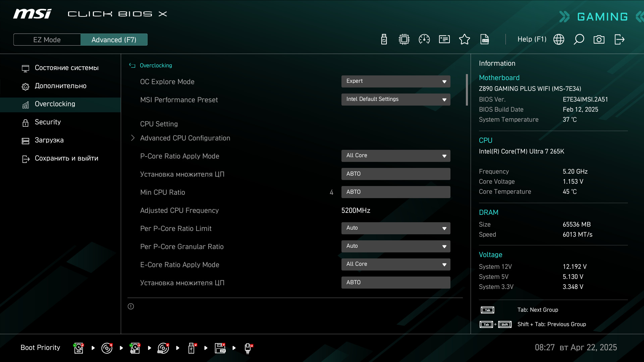Click Adjusted CPU Frequency 5200MHz value

tap(356, 210)
